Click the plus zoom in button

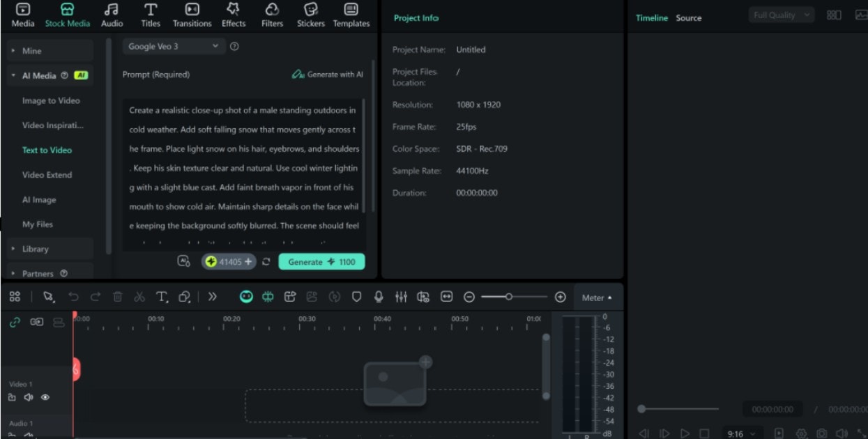(560, 297)
